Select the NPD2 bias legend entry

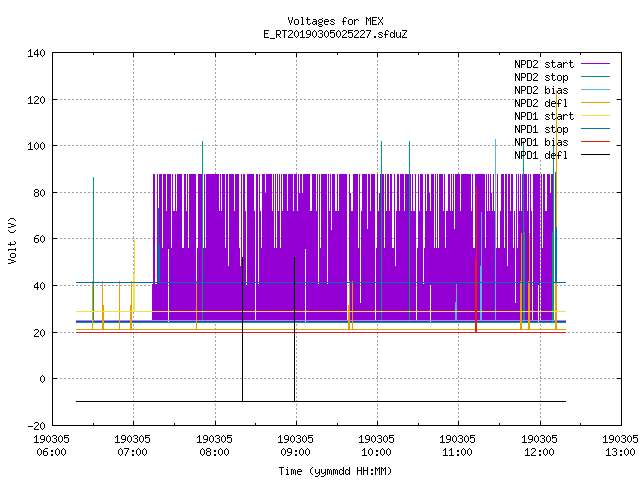pos(541,90)
